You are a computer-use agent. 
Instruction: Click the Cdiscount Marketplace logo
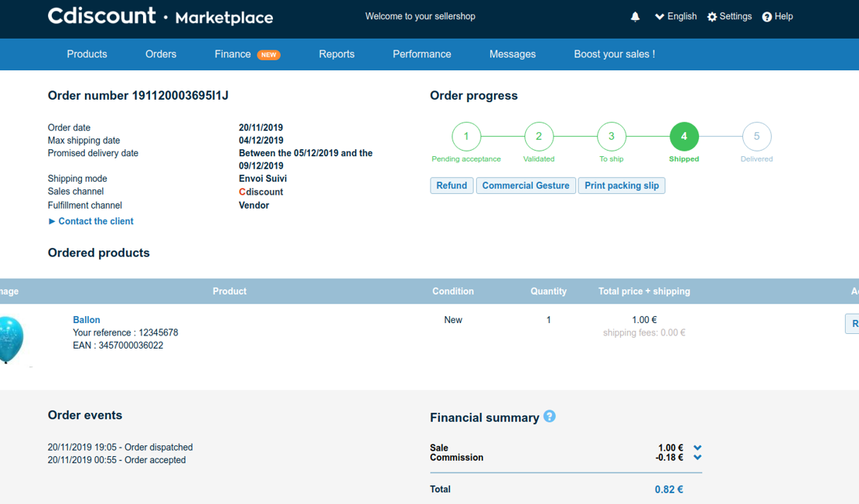click(160, 16)
